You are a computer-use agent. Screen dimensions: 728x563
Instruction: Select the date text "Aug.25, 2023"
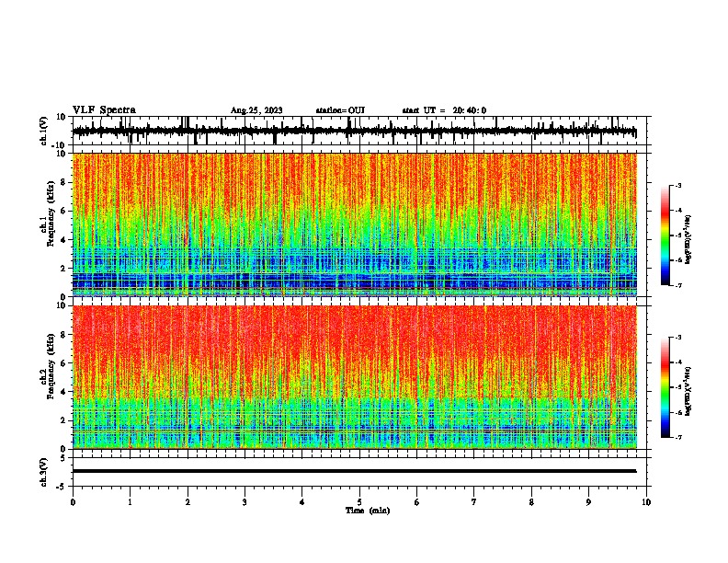click(256, 110)
